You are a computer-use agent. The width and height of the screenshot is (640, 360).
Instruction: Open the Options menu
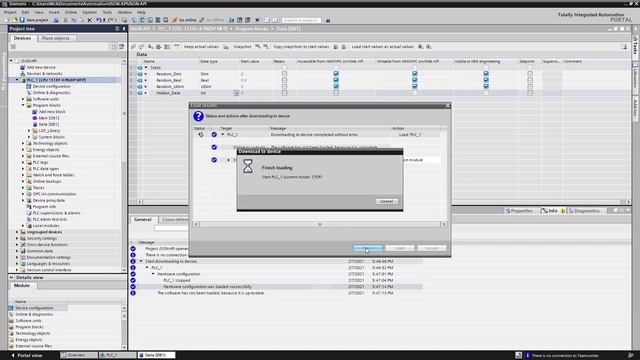pos(89,12)
